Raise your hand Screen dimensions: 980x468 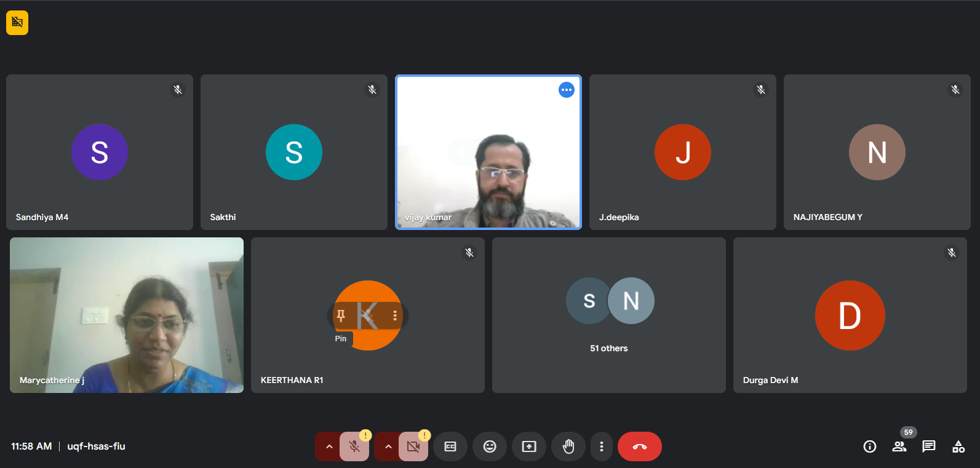[x=568, y=446]
